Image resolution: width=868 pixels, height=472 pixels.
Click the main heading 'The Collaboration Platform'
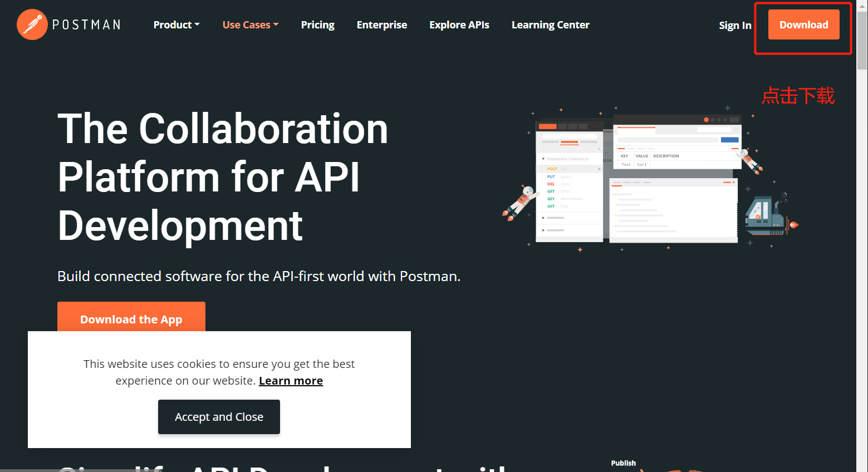[223, 176]
